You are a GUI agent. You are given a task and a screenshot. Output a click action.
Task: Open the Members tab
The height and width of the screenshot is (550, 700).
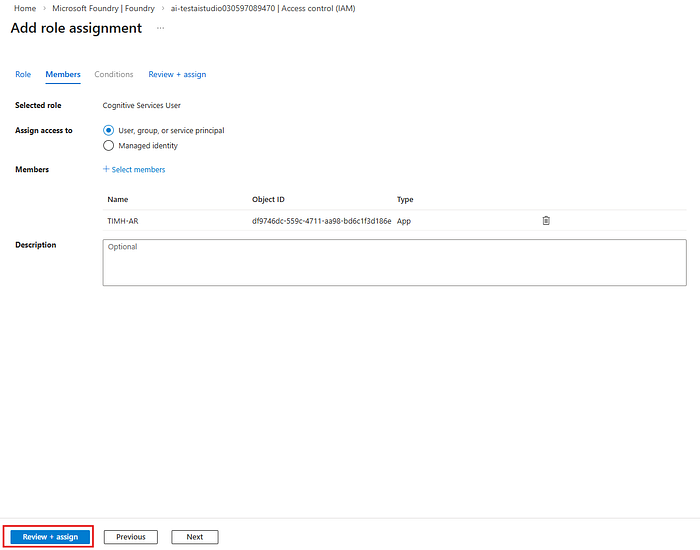pyautogui.click(x=63, y=74)
